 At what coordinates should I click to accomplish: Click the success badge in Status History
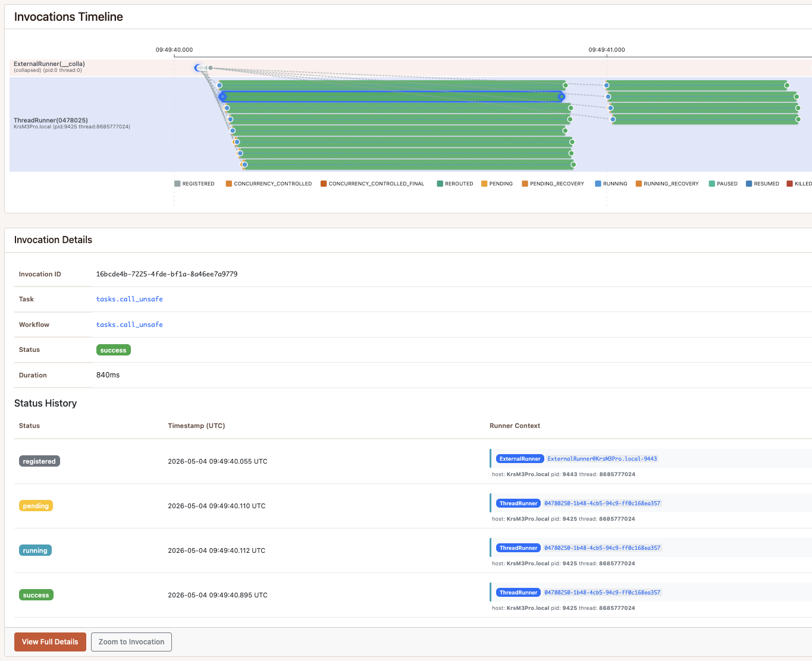[x=36, y=595]
